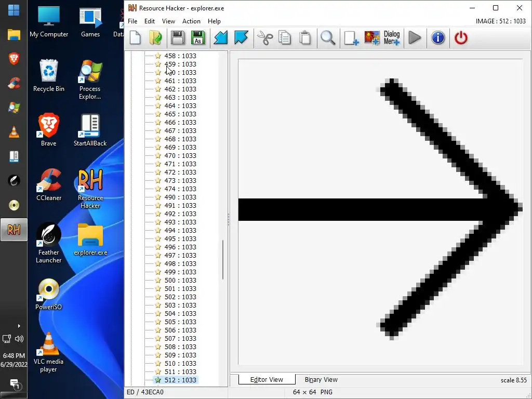This screenshot has width=532, height=399.
Task: Select resource 499 : 1033 in tree
Action: click(180, 272)
